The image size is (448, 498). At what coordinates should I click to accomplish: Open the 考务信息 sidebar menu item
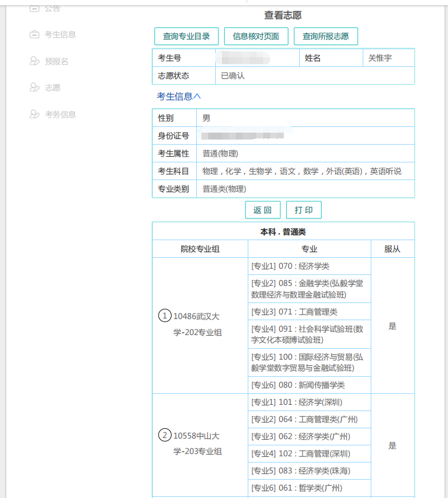[53, 114]
